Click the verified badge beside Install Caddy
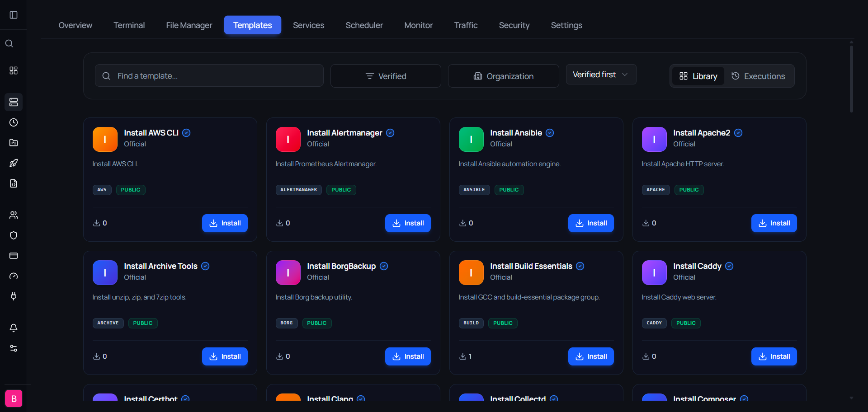The width and height of the screenshot is (868, 412). (x=729, y=266)
